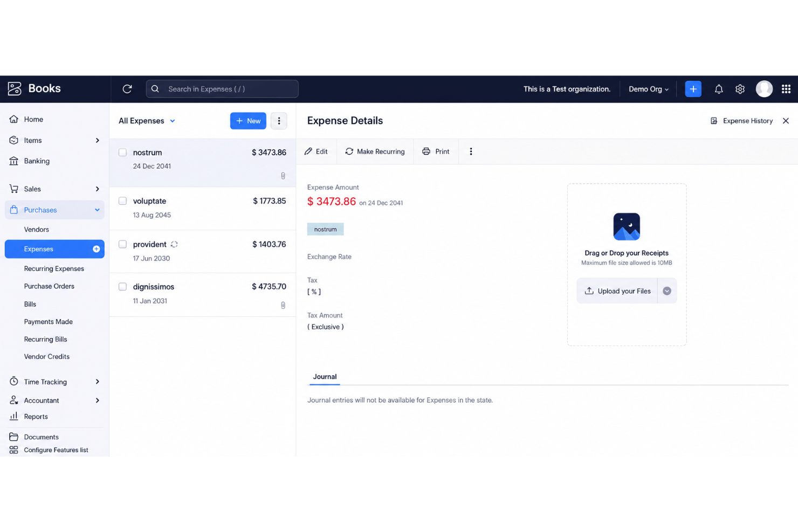Open the expense details more actions menu
The height and width of the screenshot is (532, 798).
pos(471,151)
